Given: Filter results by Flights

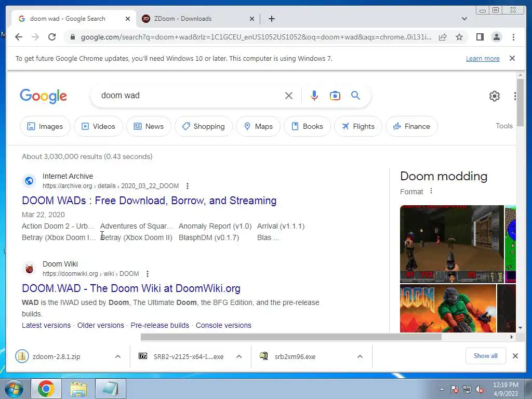Looking at the screenshot, I should click(358, 126).
